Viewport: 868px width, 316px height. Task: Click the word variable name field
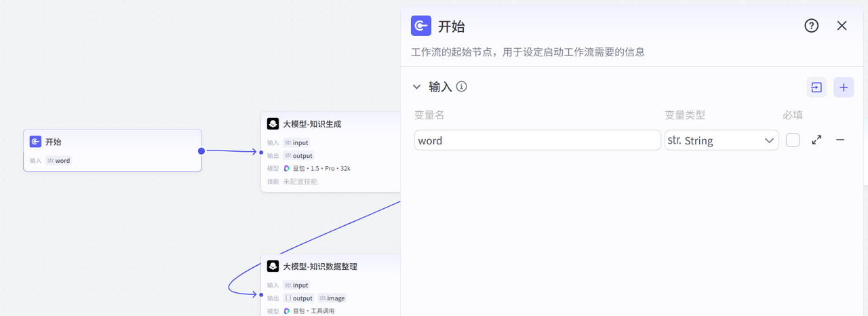click(x=537, y=140)
